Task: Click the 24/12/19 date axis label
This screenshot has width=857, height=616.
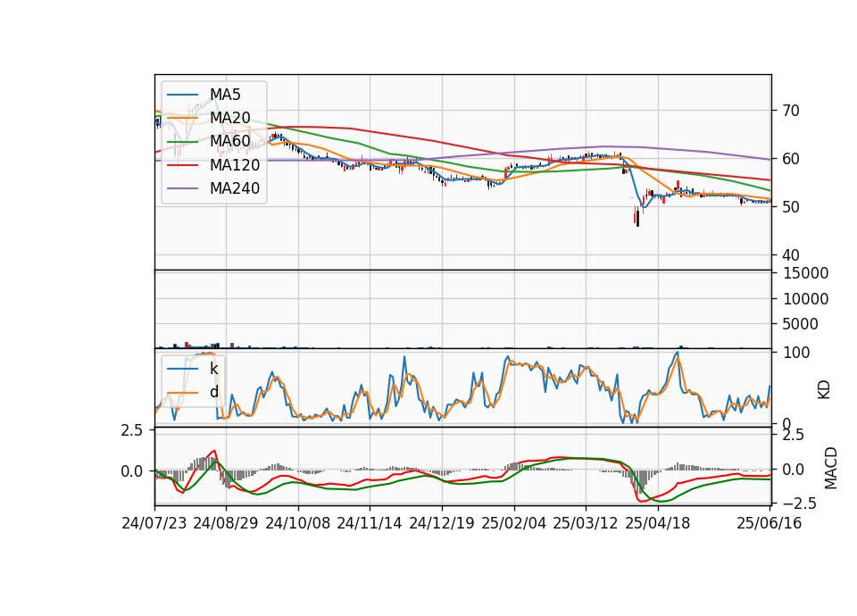Action: (x=442, y=523)
